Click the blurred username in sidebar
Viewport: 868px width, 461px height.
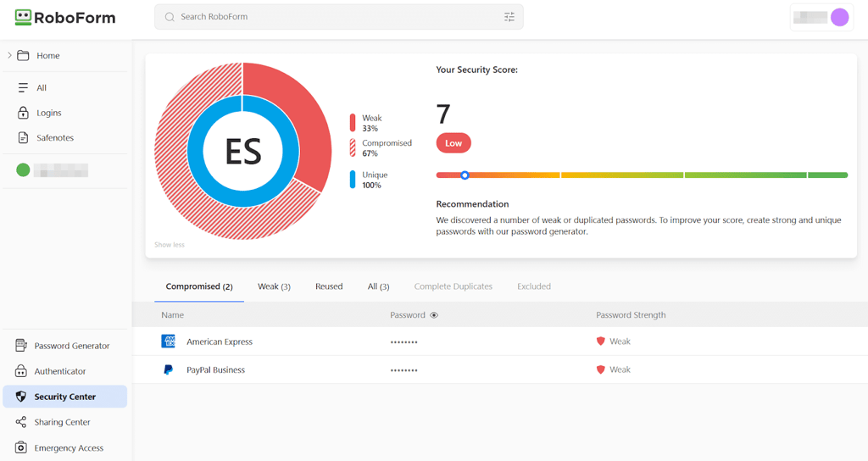click(61, 170)
